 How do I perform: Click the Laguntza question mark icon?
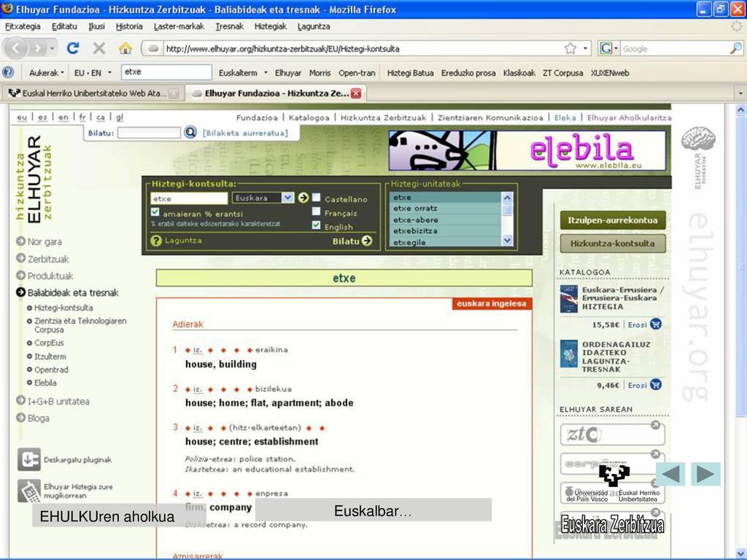156,241
